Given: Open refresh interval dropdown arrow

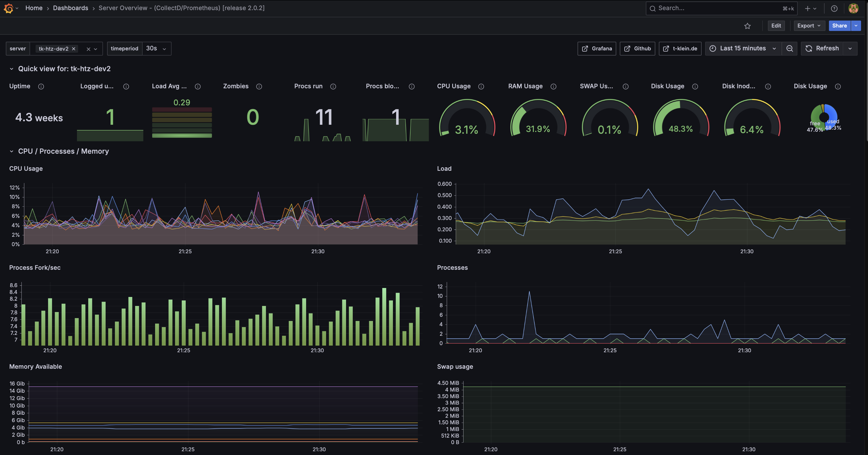Looking at the screenshot, I should [x=850, y=49].
